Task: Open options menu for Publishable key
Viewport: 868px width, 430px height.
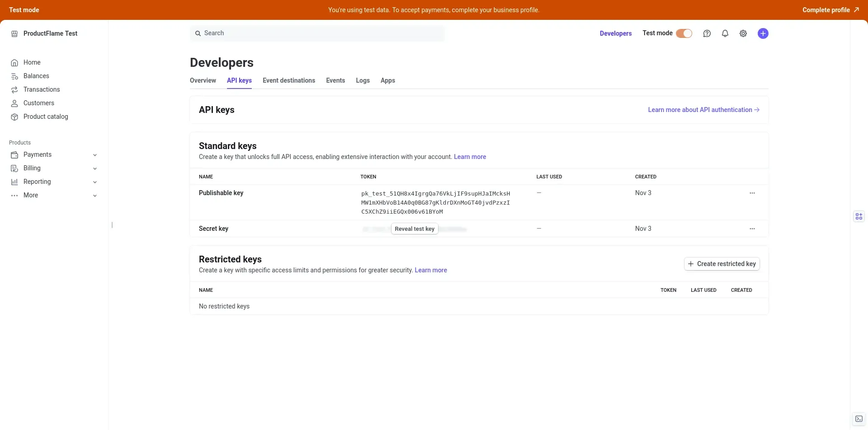Action: (752, 193)
